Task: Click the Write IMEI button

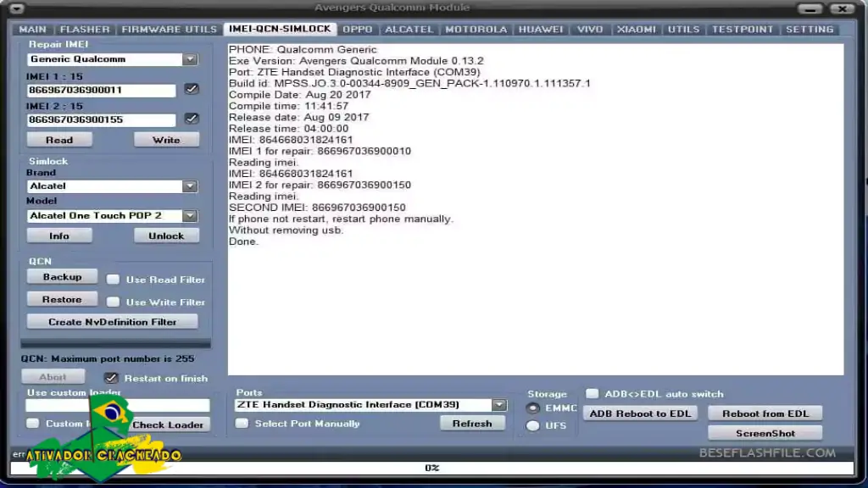Action: point(166,140)
